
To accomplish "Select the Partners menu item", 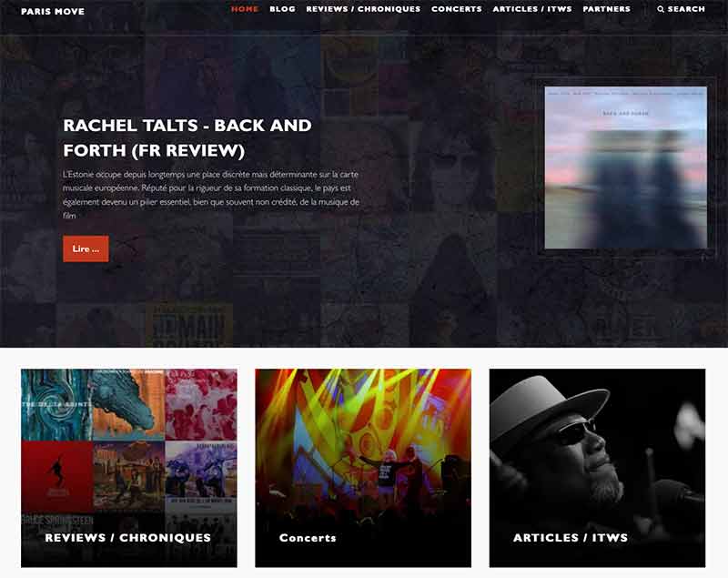I will (x=606, y=9).
